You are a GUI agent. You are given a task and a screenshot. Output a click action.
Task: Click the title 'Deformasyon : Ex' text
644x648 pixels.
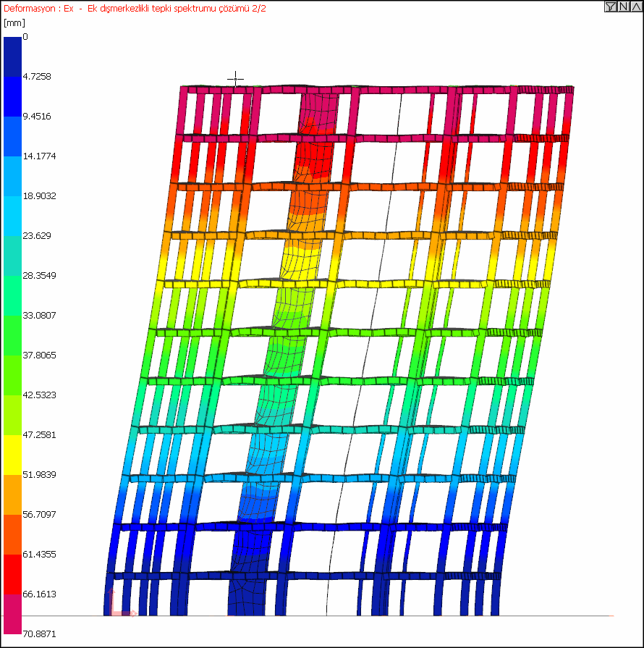tap(38, 8)
